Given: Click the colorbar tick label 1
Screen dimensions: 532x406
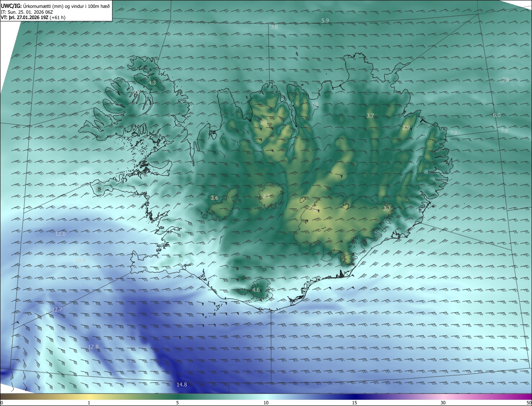Looking at the screenshot, I should click(x=89, y=403).
